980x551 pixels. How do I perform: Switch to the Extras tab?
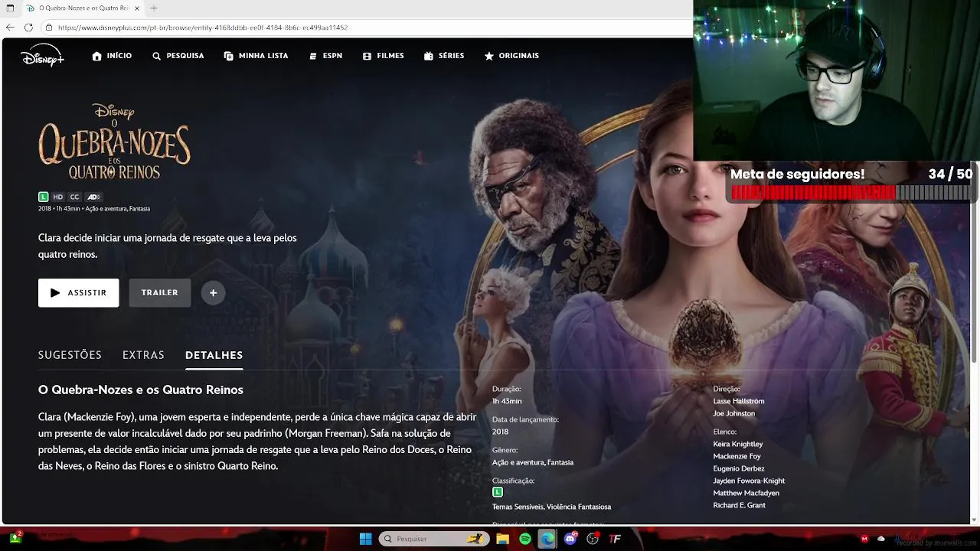(x=143, y=355)
